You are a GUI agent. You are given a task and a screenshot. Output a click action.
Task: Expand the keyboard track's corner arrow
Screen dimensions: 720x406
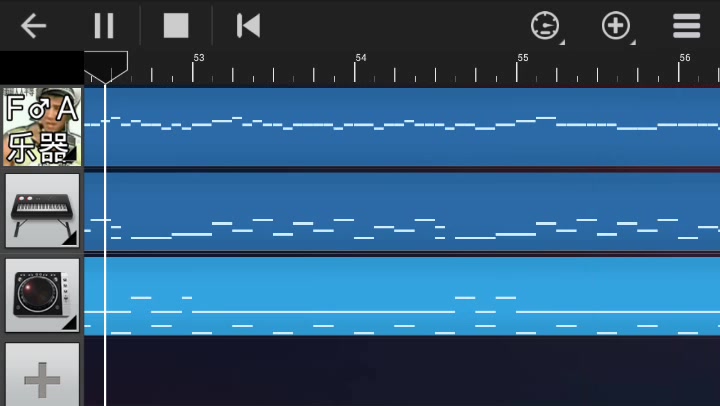click(x=70, y=238)
